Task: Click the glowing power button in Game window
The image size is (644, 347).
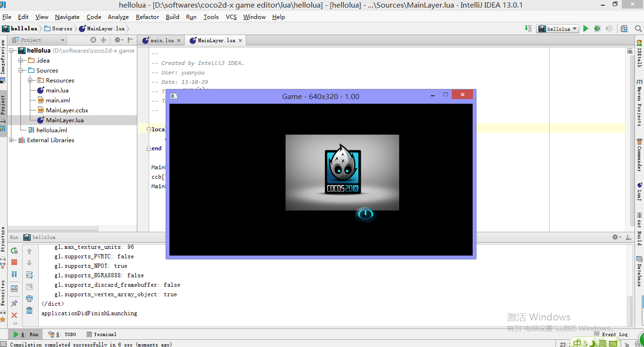Action: [365, 214]
